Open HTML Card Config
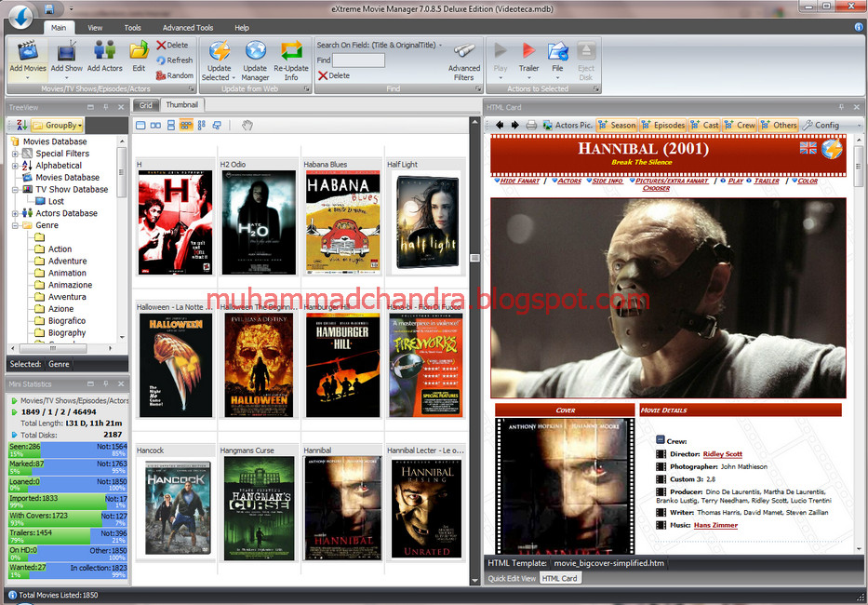868x605 pixels. [x=821, y=126]
